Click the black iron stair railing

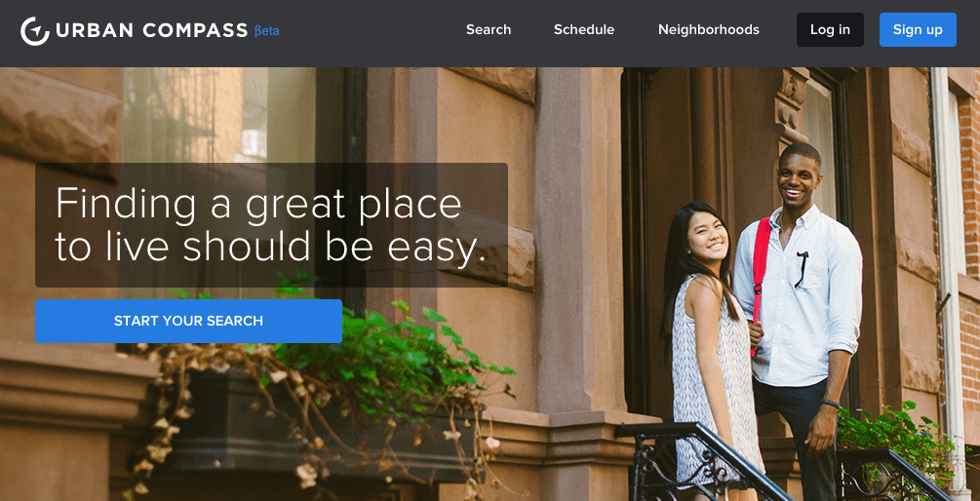(x=700, y=462)
